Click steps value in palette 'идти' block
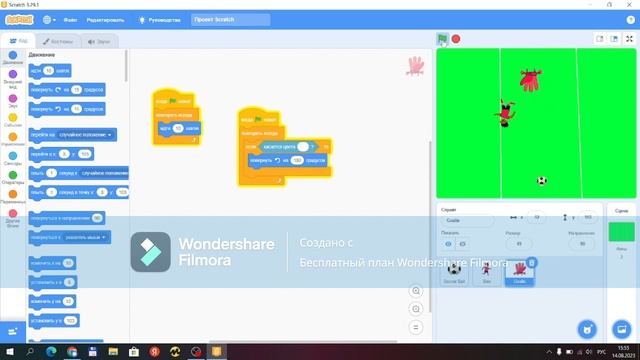The width and height of the screenshot is (640, 360). click(49, 71)
